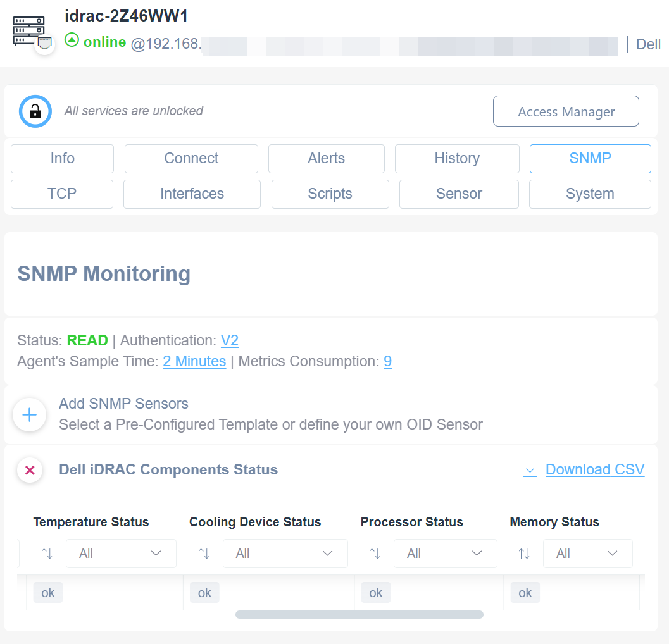Click the Temperature Status column header
The height and width of the screenshot is (644, 669).
coord(91,522)
